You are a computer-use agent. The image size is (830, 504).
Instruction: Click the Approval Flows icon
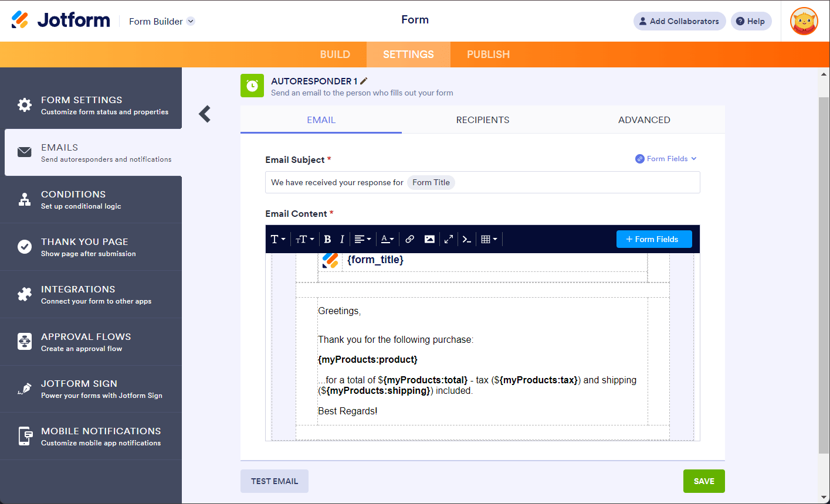tap(25, 342)
